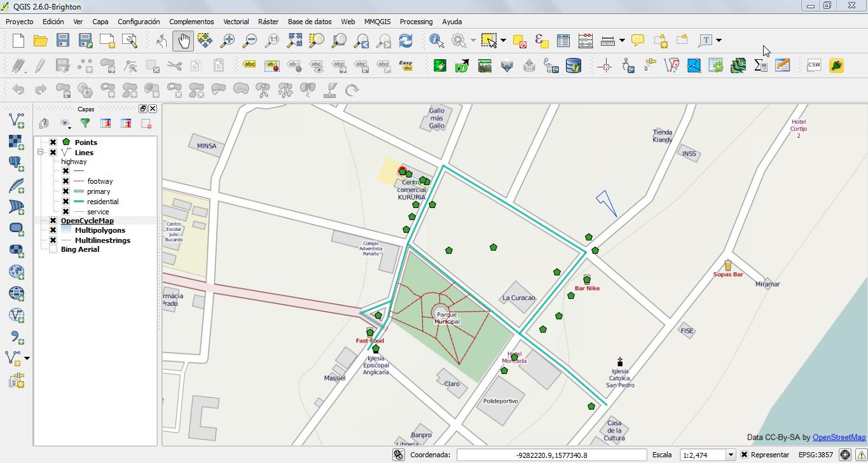Viewport: 868px width, 463px height.
Task: Click the Coordinate Capture crosshair icon
Action: [x=605, y=65]
